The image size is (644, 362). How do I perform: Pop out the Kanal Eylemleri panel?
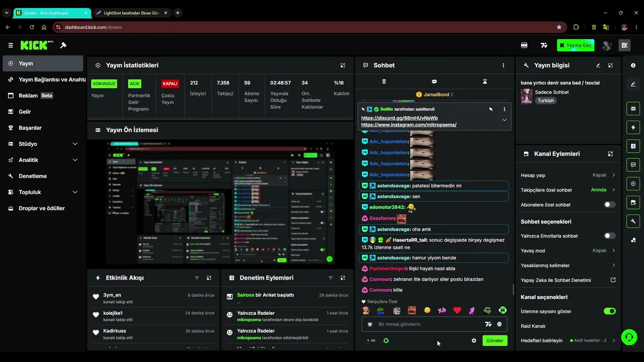pyautogui.click(x=610, y=154)
